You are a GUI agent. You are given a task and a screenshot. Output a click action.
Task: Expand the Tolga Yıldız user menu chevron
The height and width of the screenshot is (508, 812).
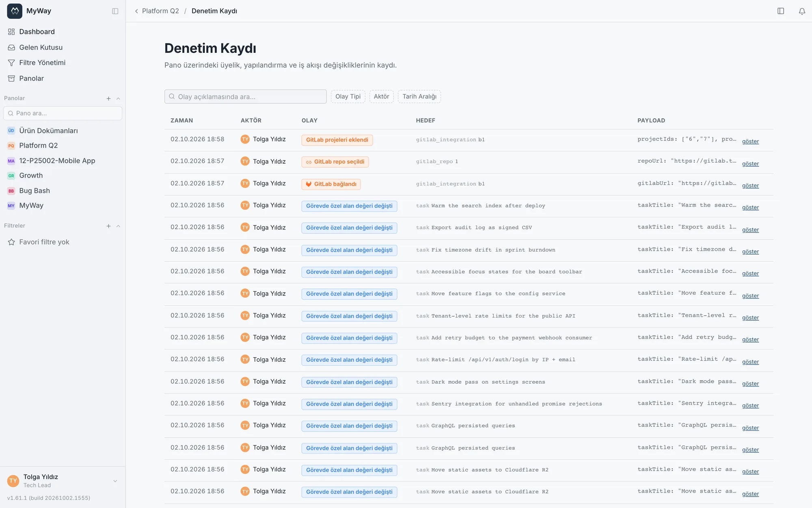point(115,481)
